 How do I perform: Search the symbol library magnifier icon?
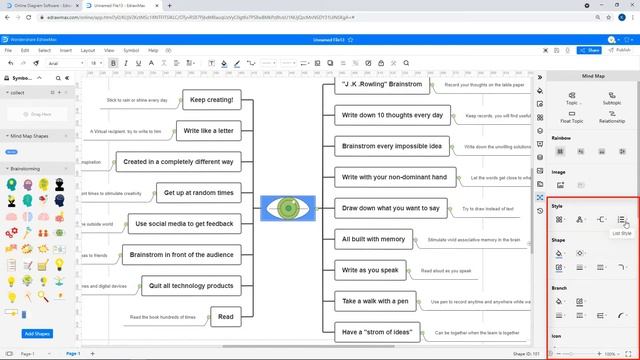(x=58, y=78)
